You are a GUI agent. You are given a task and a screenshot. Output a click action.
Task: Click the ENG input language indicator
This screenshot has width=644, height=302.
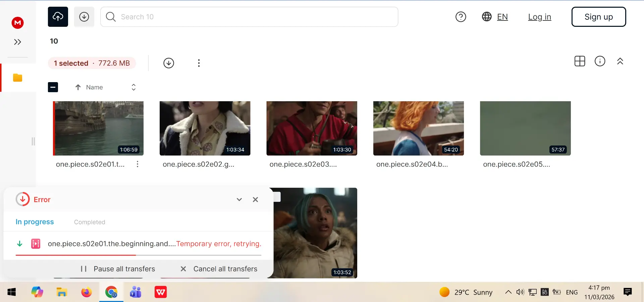tap(572, 292)
